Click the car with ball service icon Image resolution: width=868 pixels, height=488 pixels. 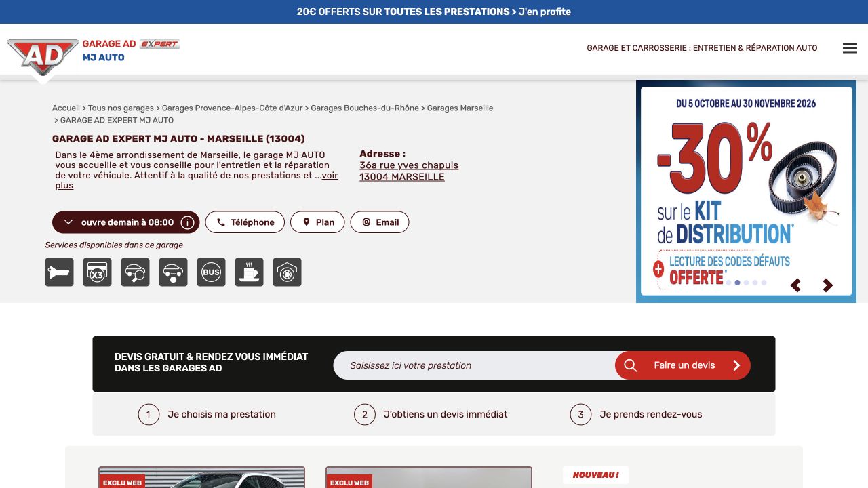coord(174,272)
